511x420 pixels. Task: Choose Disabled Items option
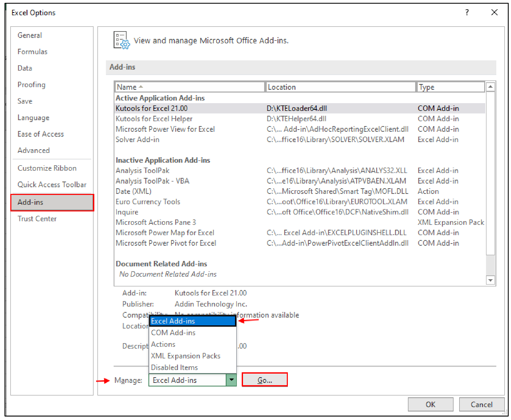coord(192,368)
